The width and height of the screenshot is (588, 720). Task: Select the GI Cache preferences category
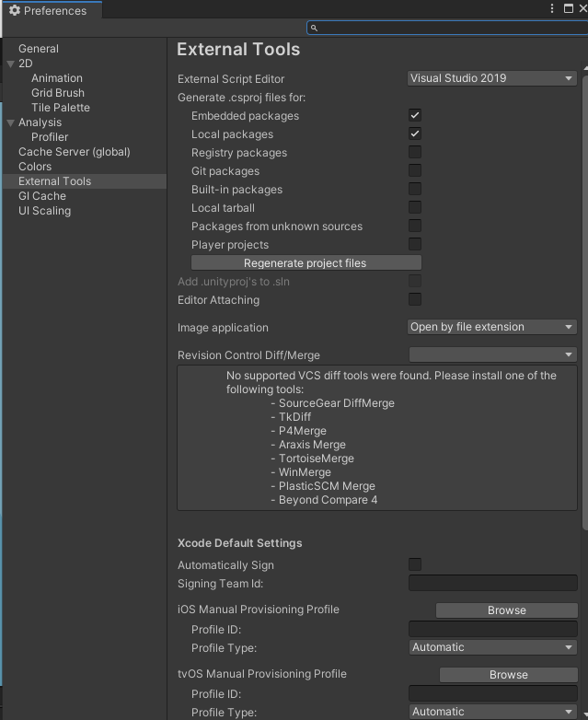[42, 196]
